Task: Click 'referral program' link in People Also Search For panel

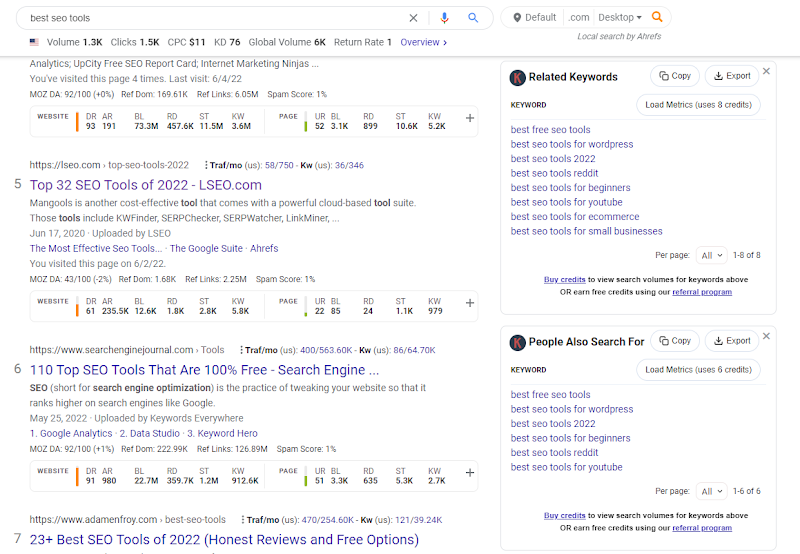Action: click(x=702, y=528)
